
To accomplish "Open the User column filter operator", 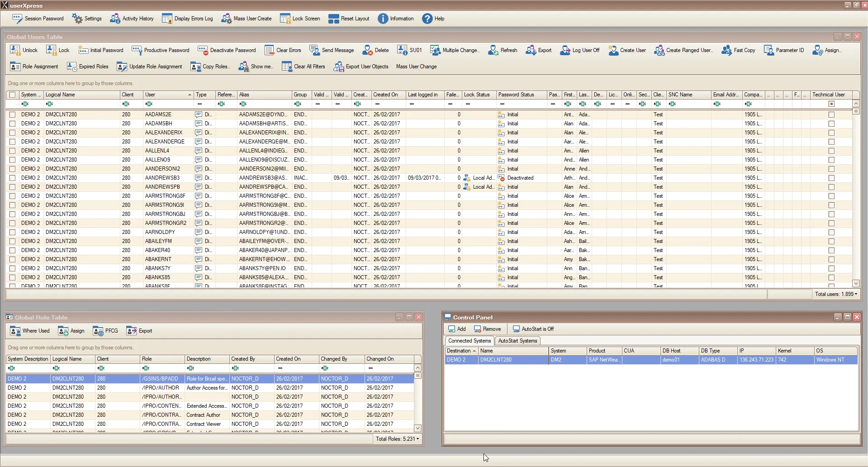I will tap(149, 104).
